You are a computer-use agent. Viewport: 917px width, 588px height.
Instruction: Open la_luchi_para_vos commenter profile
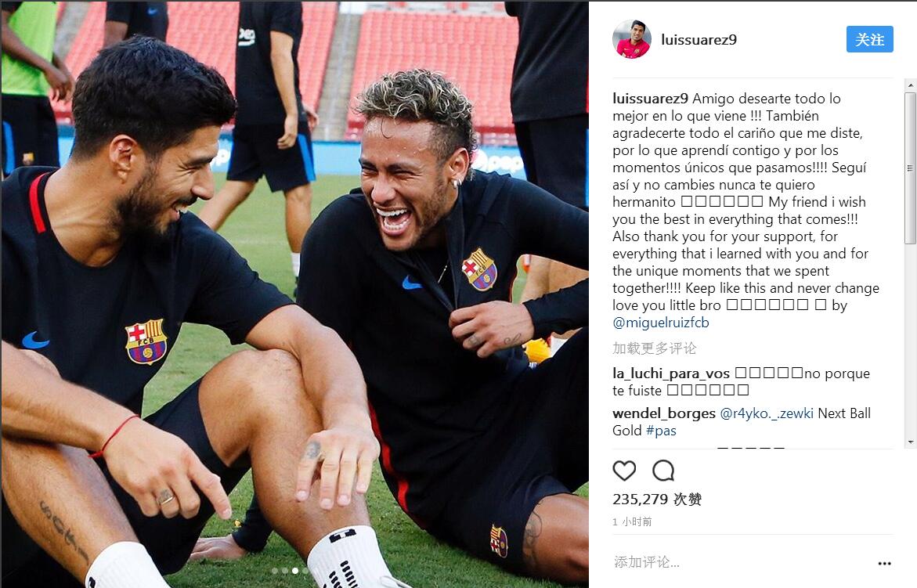pos(671,373)
